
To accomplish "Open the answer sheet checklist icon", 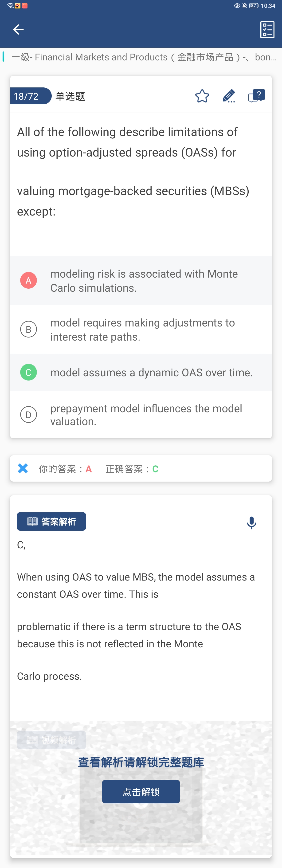I will 267,30.
